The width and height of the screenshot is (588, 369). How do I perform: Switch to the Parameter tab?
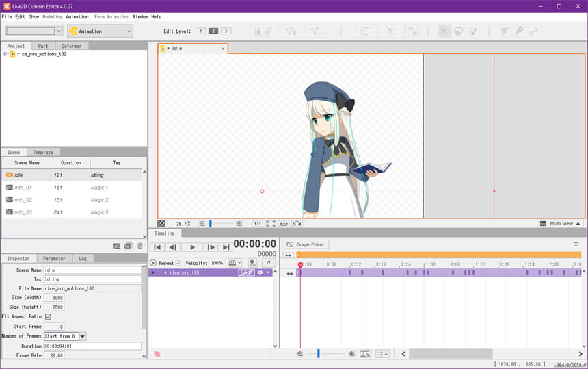(x=54, y=258)
